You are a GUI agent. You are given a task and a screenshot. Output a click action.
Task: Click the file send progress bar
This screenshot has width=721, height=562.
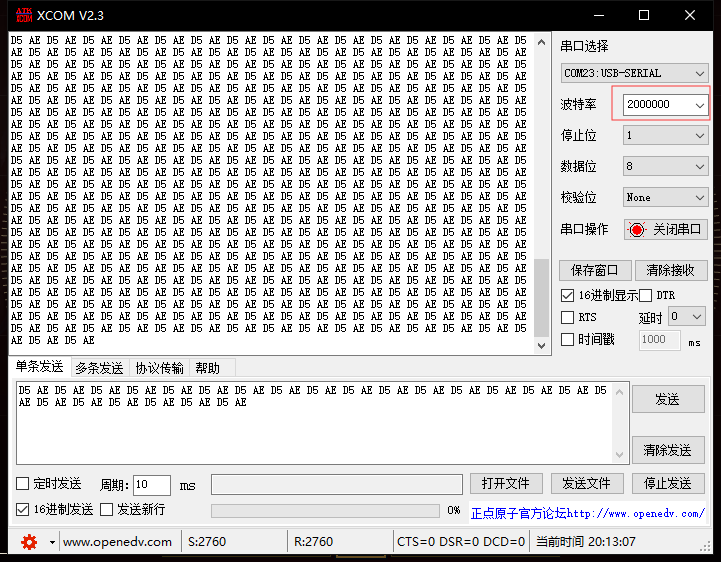[x=325, y=510]
